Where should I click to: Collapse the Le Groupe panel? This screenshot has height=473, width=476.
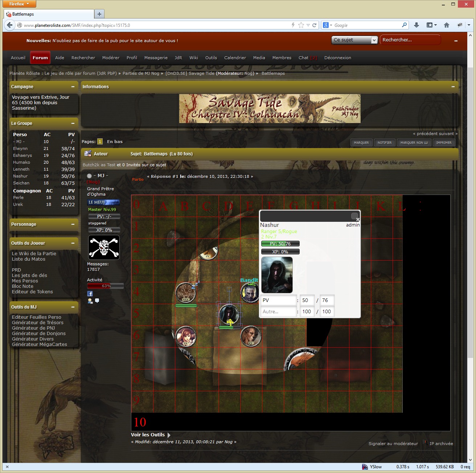[73, 123]
